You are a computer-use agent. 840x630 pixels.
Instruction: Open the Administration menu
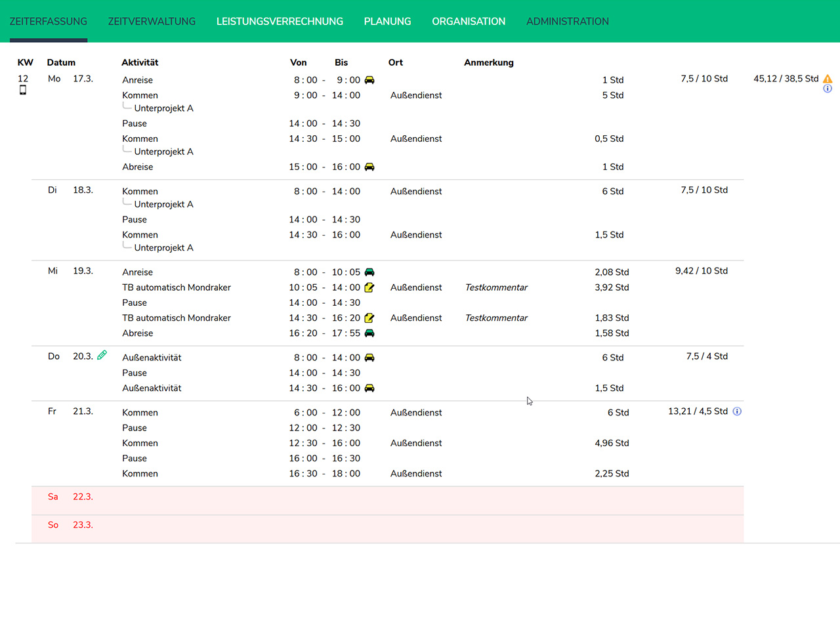pos(567,22)
